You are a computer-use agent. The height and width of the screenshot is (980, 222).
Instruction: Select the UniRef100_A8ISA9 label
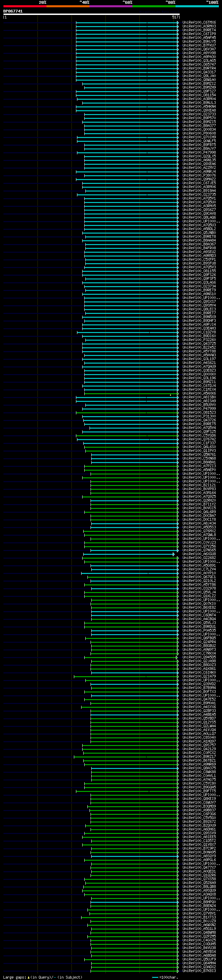coord(199,401)
